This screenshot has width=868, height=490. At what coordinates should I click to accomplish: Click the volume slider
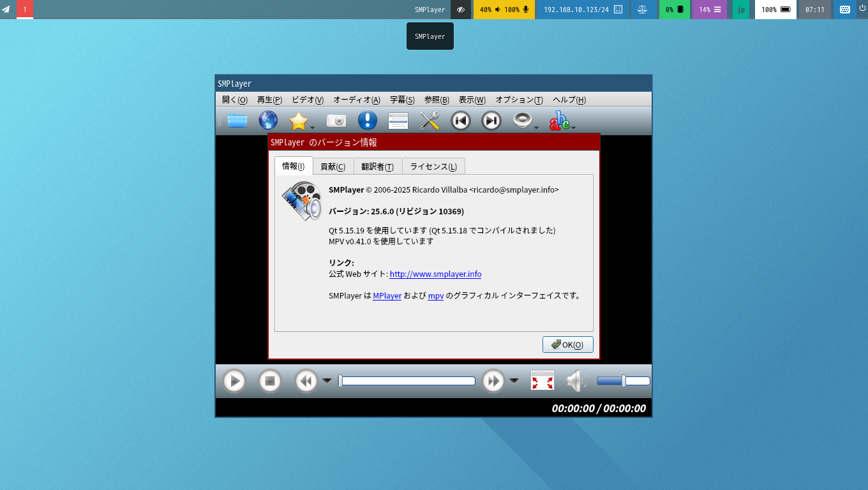click(x=624, y=381)
